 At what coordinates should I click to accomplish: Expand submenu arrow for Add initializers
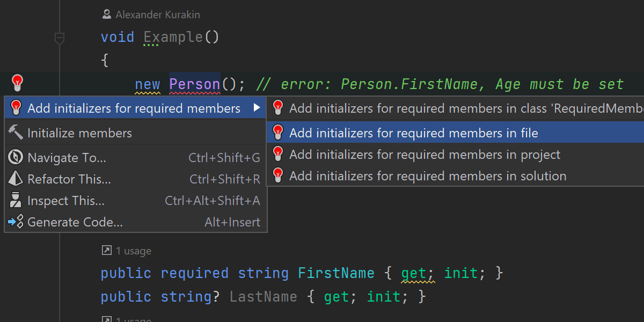tap(257, 108)
